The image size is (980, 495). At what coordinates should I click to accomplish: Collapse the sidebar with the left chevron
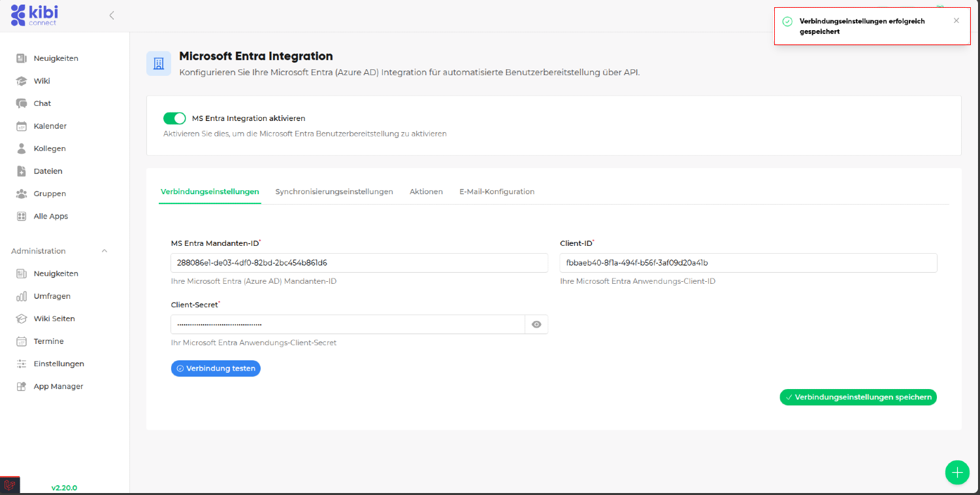pyautogui.click(x=112, y=16)
